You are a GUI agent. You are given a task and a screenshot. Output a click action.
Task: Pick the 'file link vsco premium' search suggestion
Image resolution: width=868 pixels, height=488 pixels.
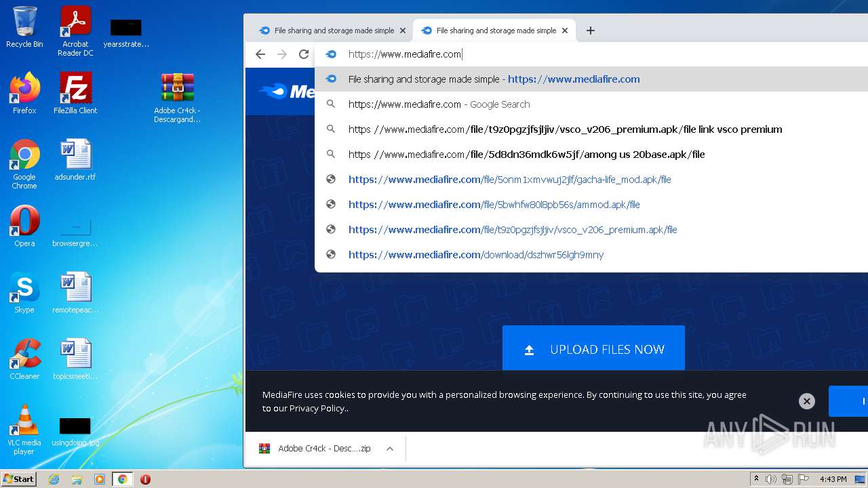point(591,129)
